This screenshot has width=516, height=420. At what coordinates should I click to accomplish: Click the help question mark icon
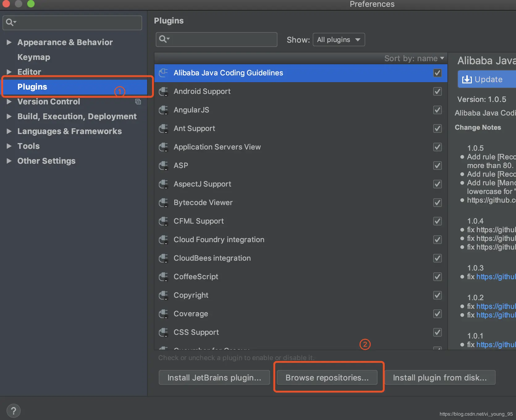click(13, 411)
